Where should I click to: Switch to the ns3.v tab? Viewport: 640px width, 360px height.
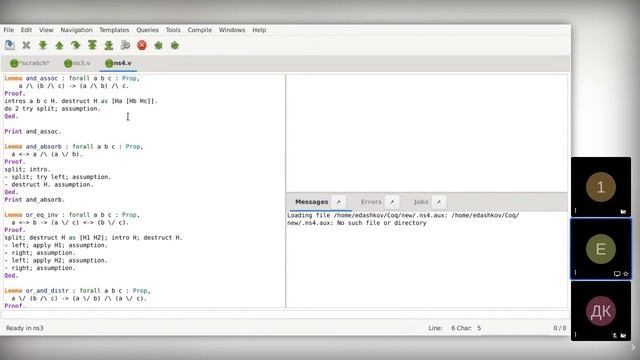[x=77, y=63]
